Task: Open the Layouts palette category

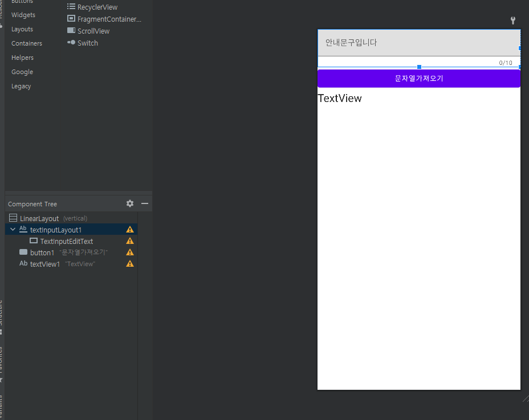Action: [x=22, y=29]
